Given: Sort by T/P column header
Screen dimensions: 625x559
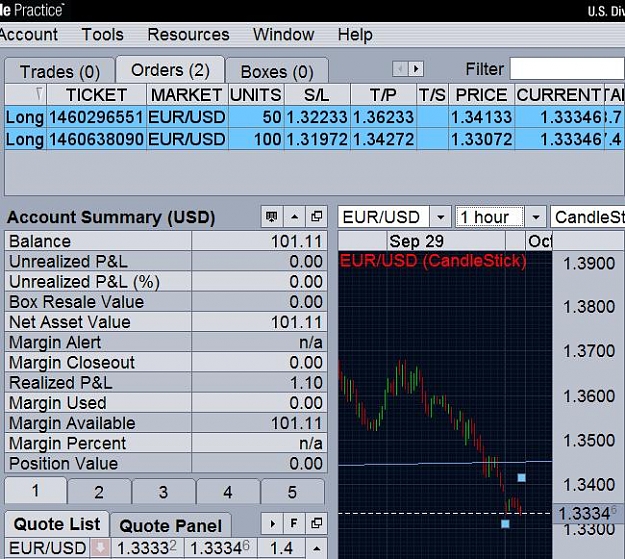Looking at the screenshot, I should coord(383,95).
